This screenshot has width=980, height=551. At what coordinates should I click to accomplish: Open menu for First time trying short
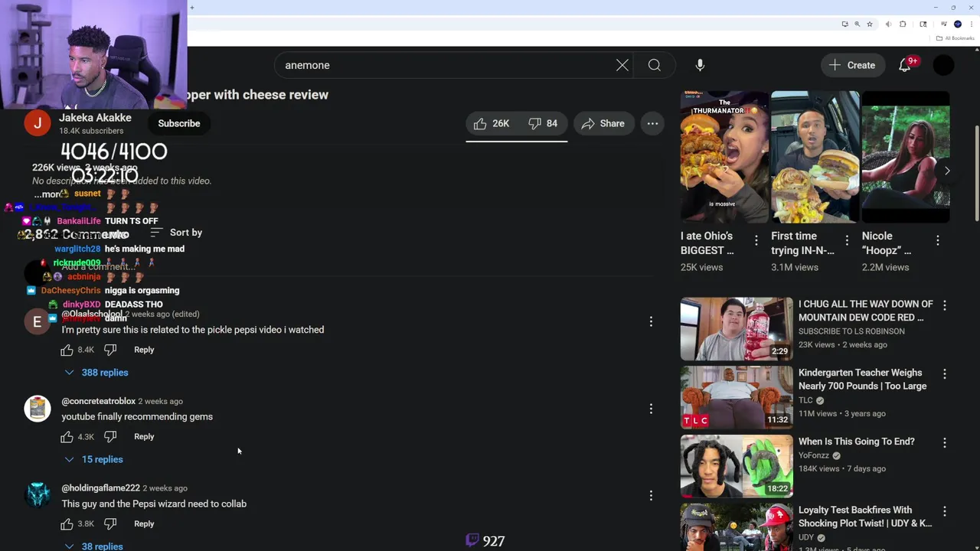(x=847, y=240)
